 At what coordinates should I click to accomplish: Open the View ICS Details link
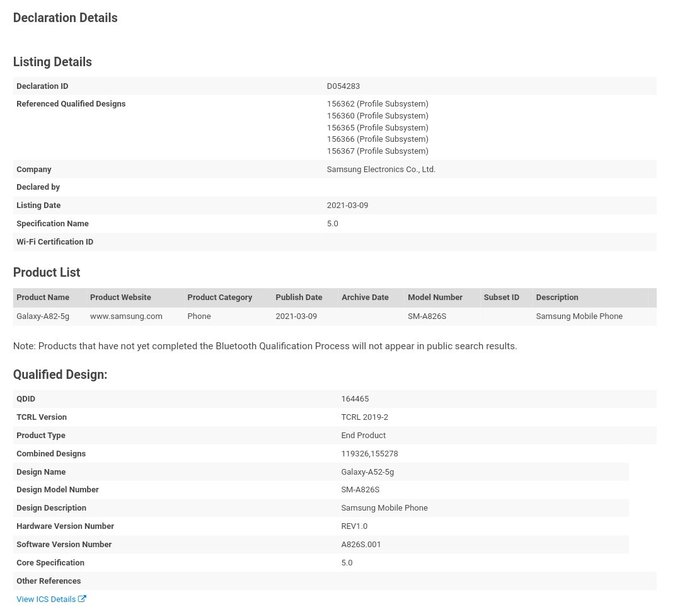point(51,599)
